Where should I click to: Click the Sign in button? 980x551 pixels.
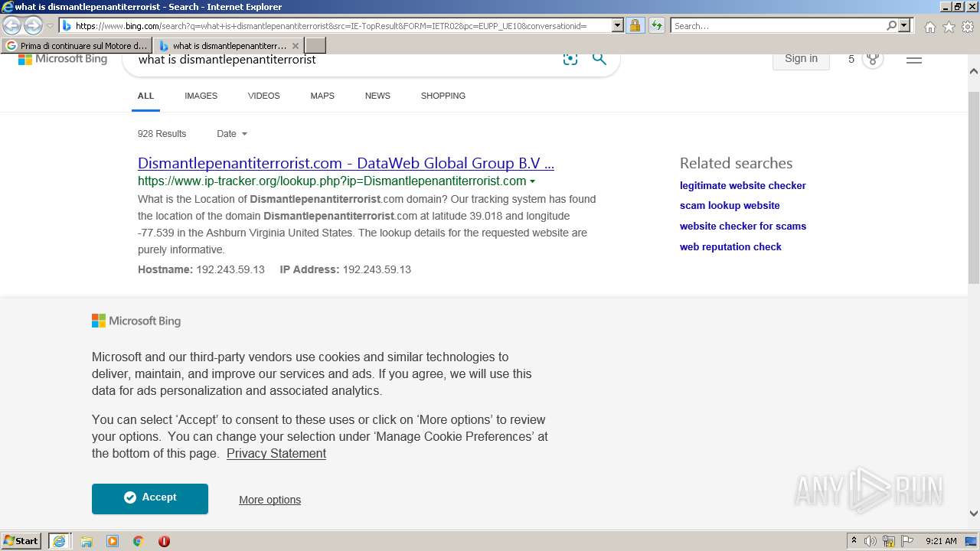(x=801, y=59)
